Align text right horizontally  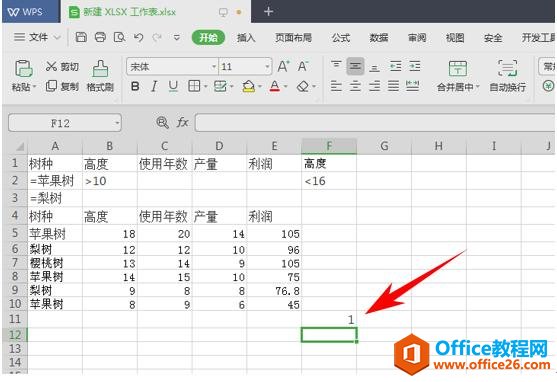374,86
